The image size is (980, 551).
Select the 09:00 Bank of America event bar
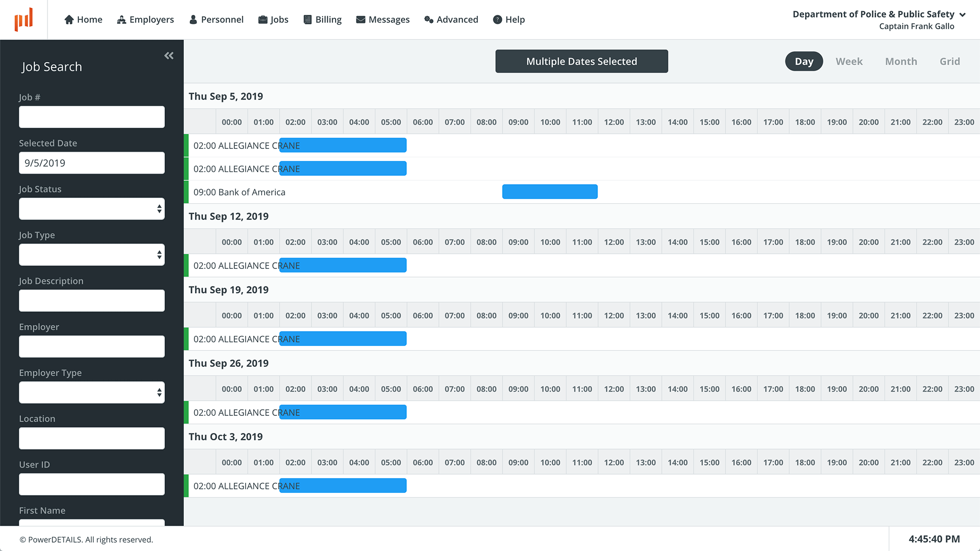[x=549, y=192]
